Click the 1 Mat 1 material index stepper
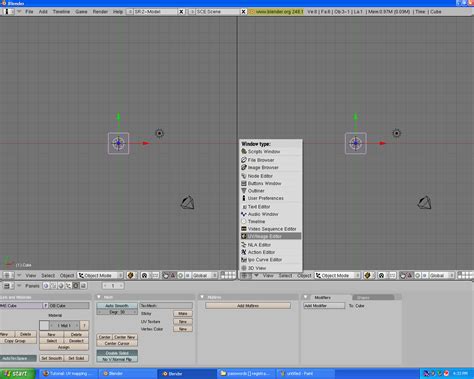This screenshot has height=379, width=474. pos(64,325)
